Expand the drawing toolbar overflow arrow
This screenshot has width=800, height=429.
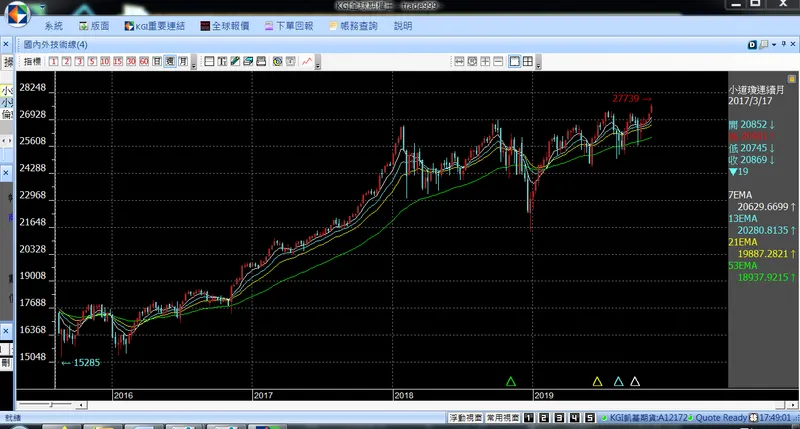[318, 63]
